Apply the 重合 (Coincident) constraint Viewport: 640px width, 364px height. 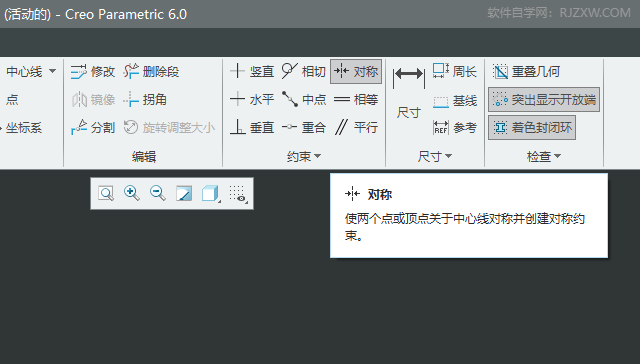[304, 128]
